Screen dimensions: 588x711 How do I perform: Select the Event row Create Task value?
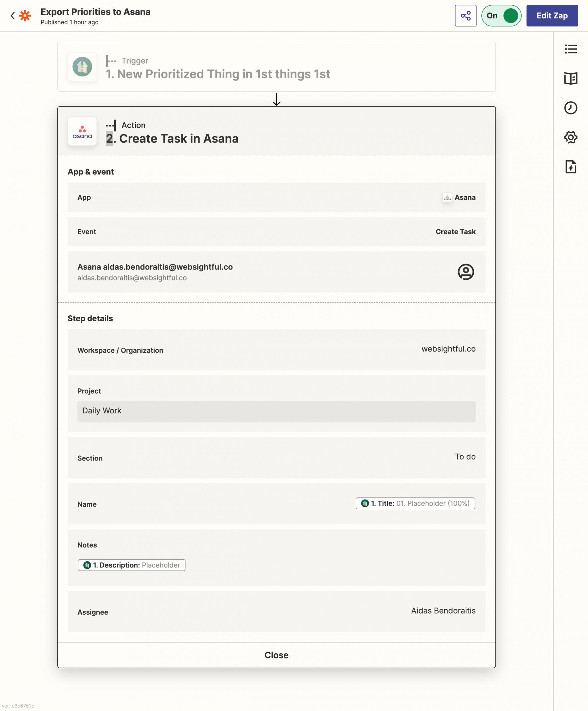[455, 231]
